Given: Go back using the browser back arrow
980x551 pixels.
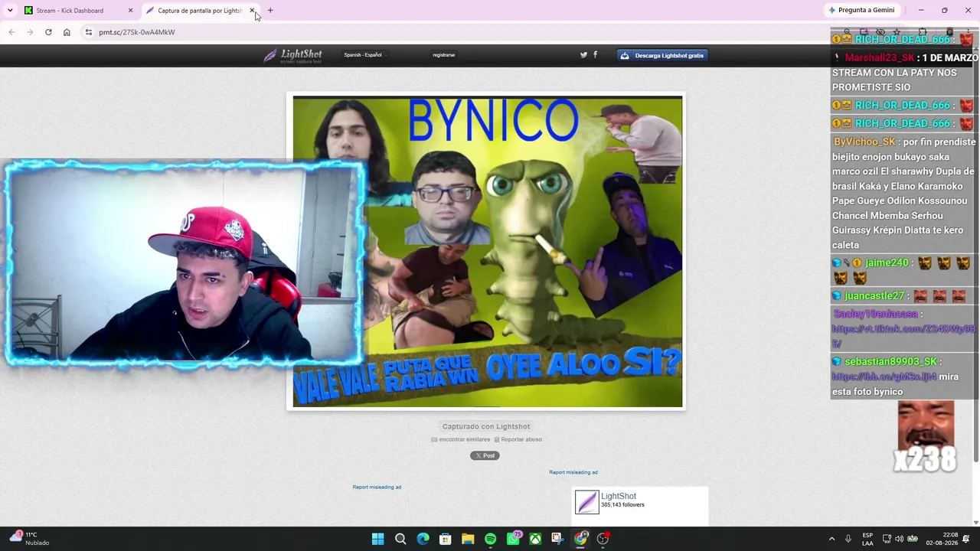Looking at the screenshot, I should click(x=11, y=32).
